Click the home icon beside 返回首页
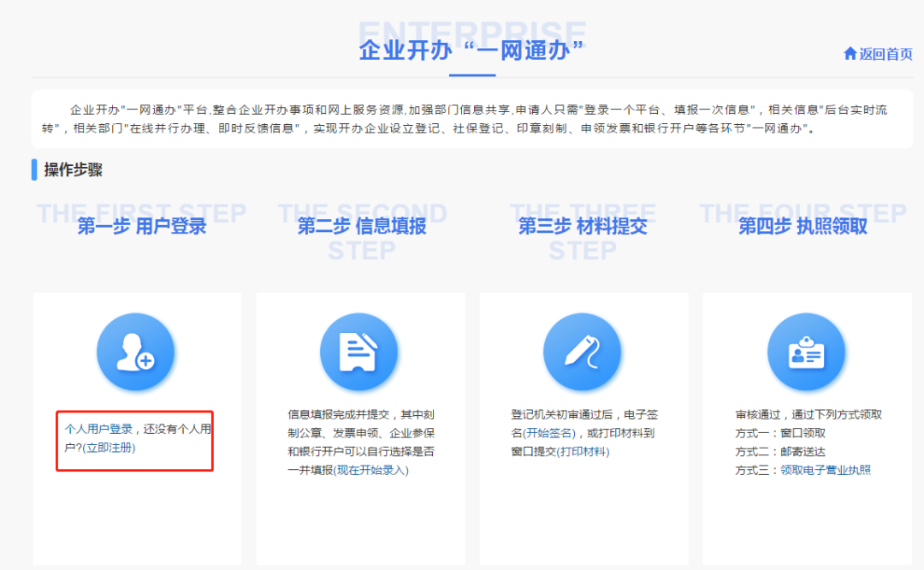924x570 pixels. 850,54
